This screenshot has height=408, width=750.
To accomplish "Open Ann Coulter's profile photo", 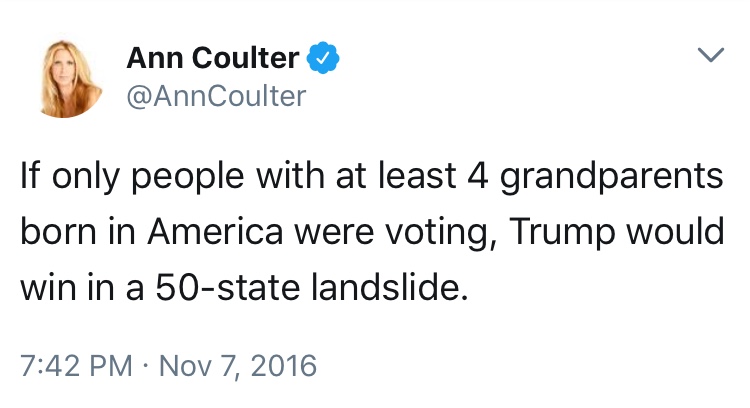I will tap(66, 79).
